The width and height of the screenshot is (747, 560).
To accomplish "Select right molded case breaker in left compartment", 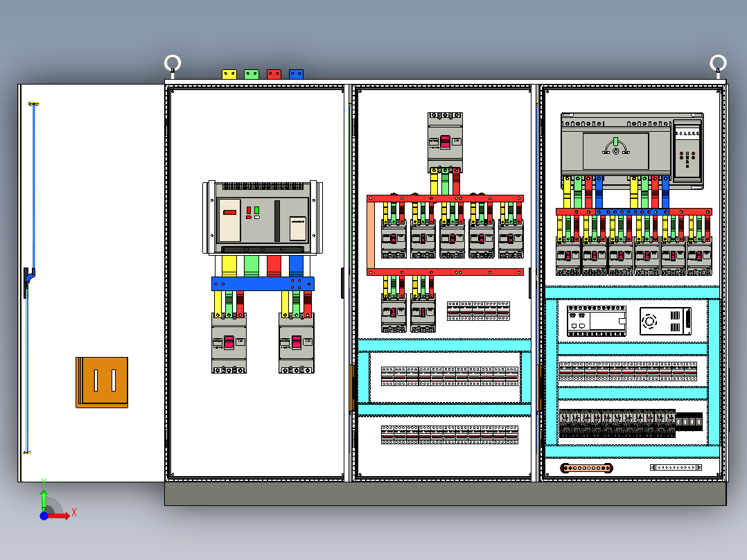I will (297, 343).
